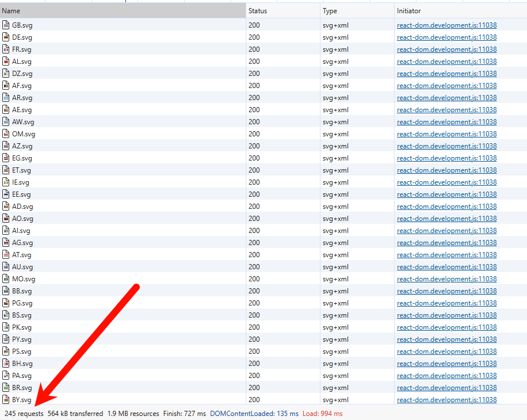Click the 1.9 MB resources entry

(133, 414)
